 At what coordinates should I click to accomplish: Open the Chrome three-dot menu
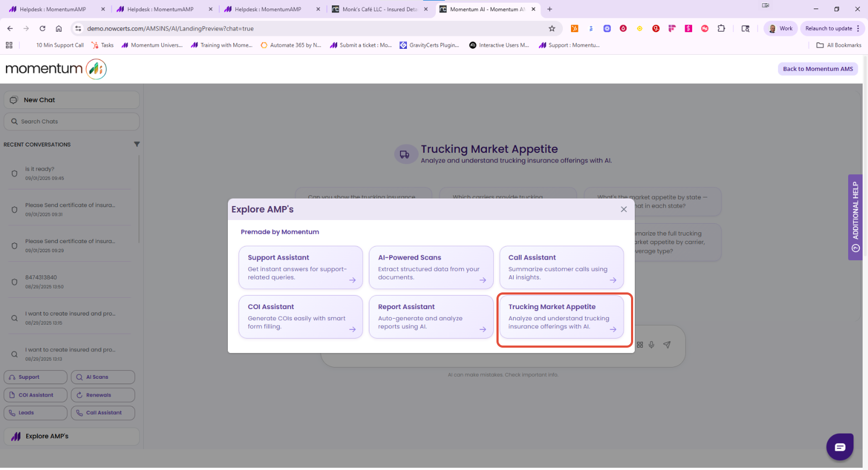coord(858,28)
